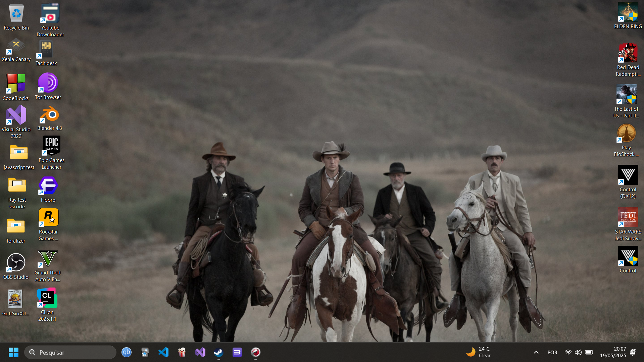
Task: Select the Grand Theft Auto V shortcut
Action: click(x=48, y=266)
